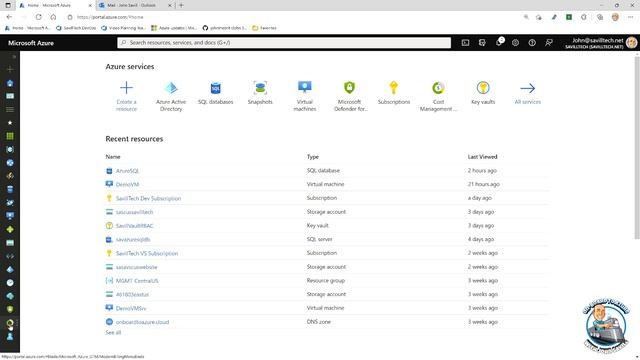The width and height of the screenshot is (640, 360).
Task: Click the Type column header
Action: tap(313, 157)
